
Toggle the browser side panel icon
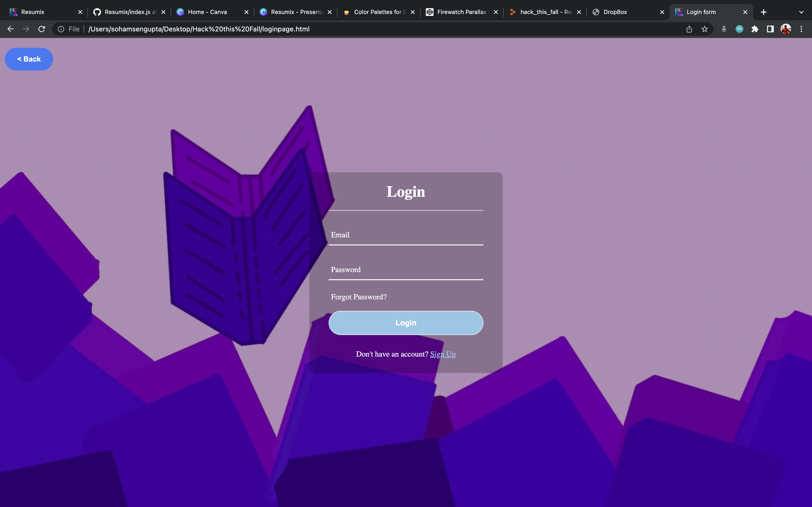[770, 29]
